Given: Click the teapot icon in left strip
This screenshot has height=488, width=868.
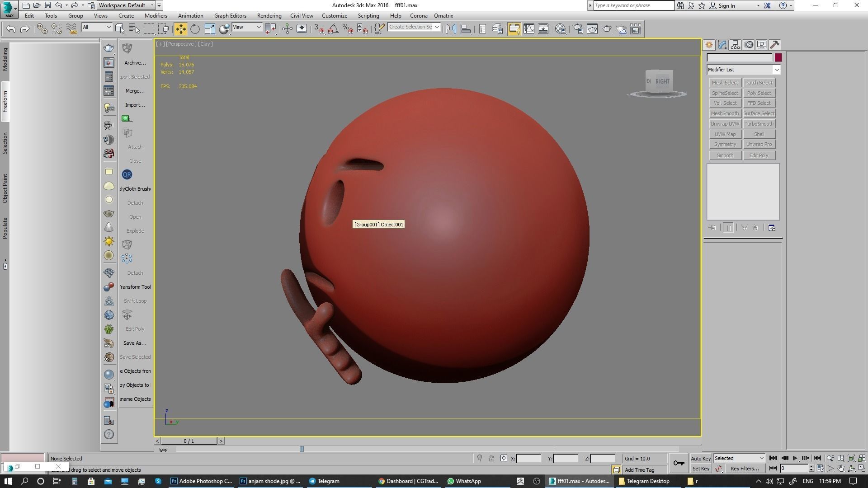Looking at the screenshot, I should [109, 48].
